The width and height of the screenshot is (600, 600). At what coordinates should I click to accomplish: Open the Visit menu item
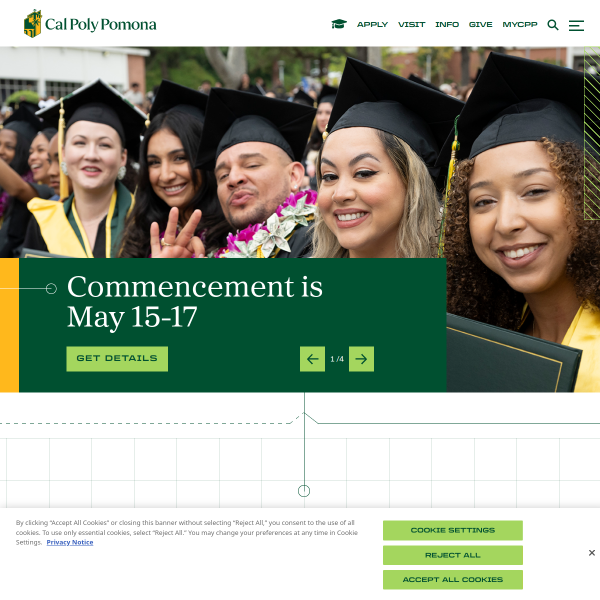pos(411,24)
